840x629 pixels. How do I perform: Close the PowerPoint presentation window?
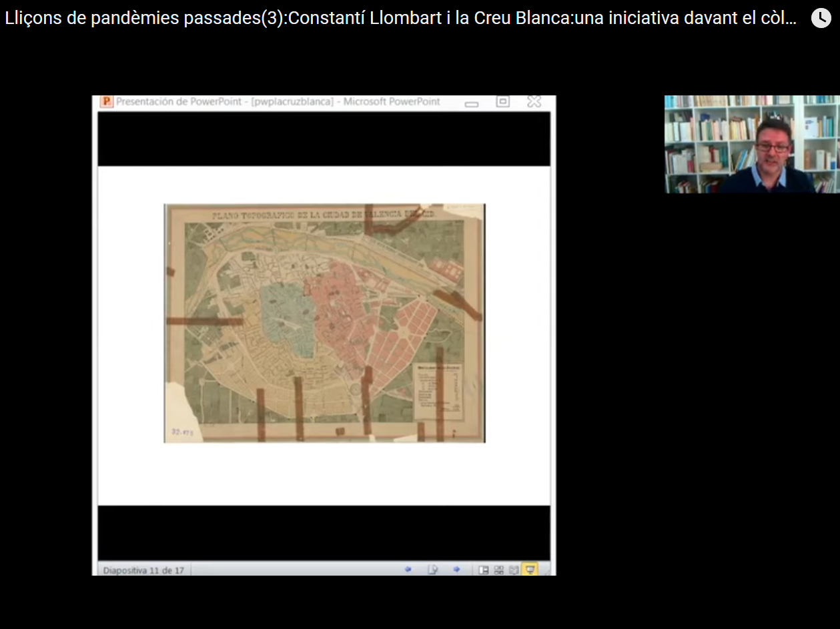(534, 101)
